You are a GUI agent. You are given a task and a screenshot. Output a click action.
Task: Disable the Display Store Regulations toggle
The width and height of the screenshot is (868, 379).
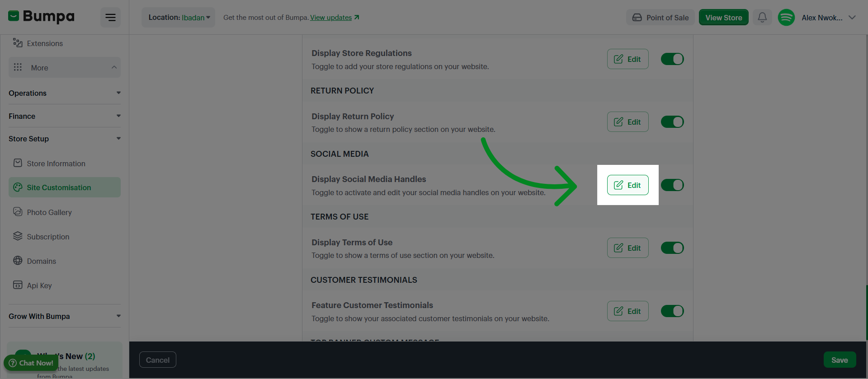pos(672,59)
